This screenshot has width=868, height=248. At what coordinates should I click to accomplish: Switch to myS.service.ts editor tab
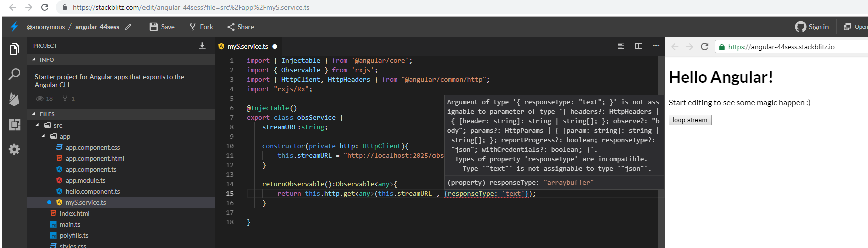tap(248, 46)
